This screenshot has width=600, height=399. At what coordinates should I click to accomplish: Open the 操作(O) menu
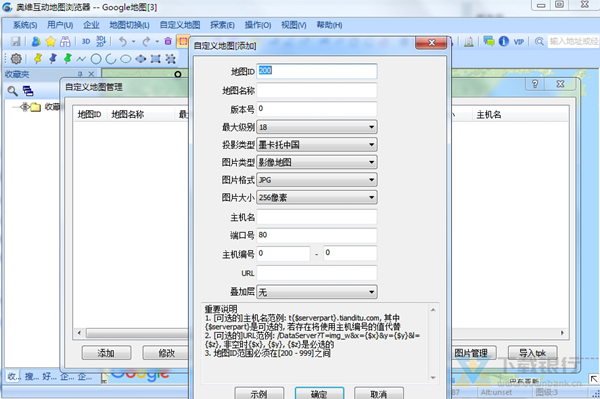coord(258,25)
